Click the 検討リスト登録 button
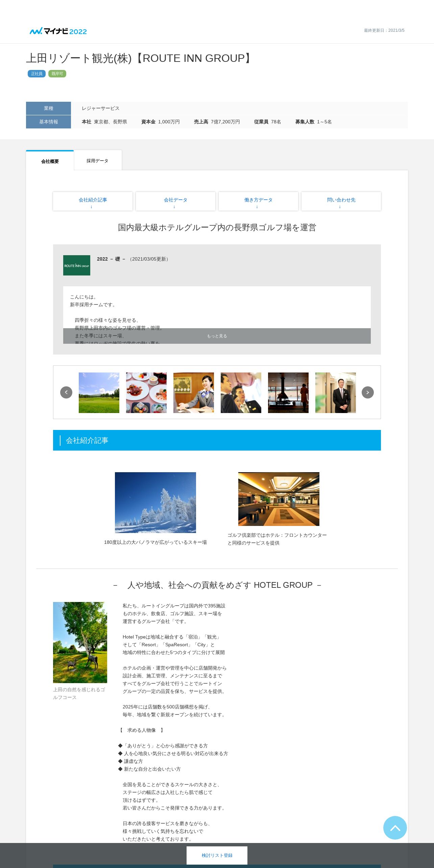This screenshot has width=434, height=868. 217,855
